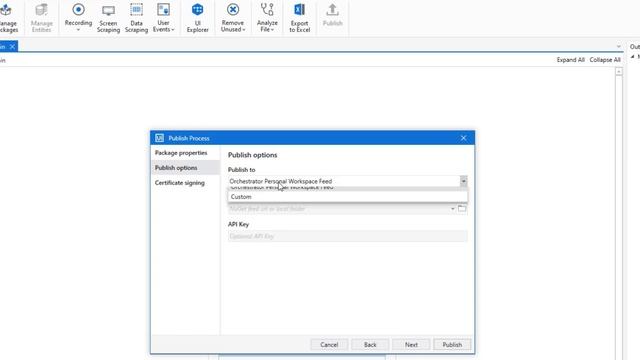
Task: Open the Analyze File tool
Action: (x=267, y=18)
